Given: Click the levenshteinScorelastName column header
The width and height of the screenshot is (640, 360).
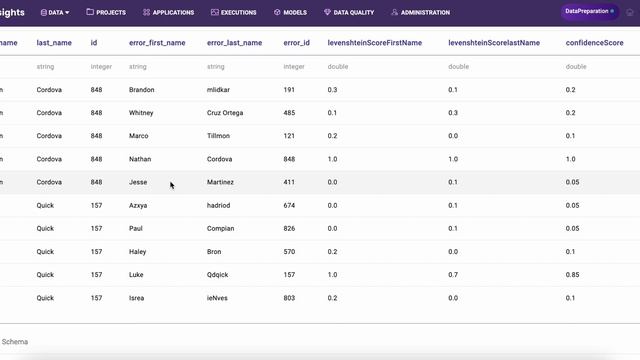Looking at the screenshot, I should point(494,43).
